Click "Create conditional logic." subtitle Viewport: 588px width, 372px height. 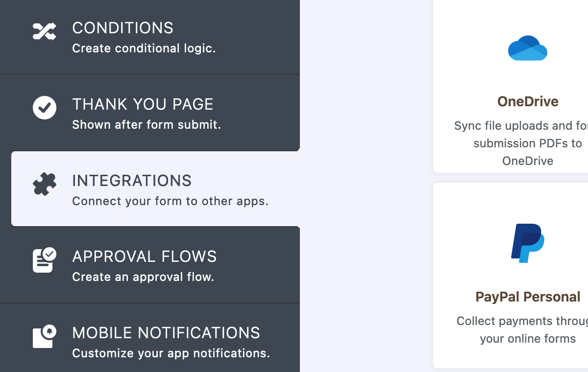tap(144, 48)
